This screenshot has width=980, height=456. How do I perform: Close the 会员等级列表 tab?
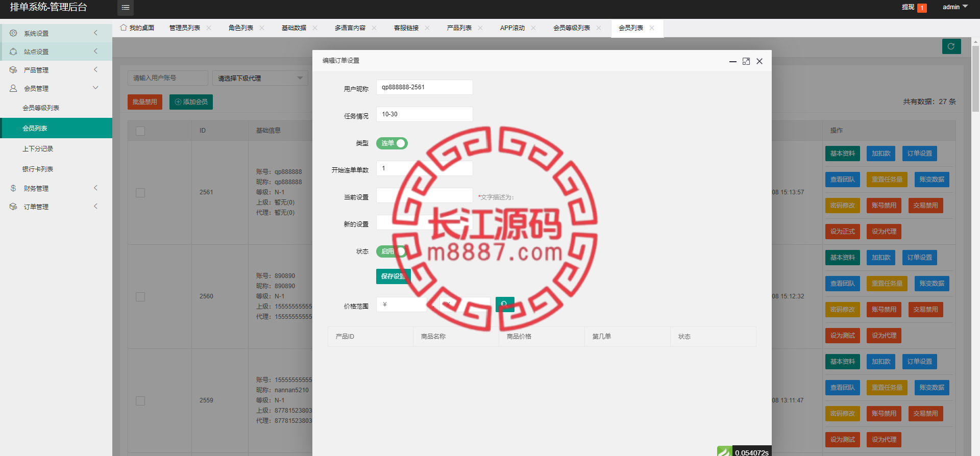pyautogui.click(x=599, y=28)
